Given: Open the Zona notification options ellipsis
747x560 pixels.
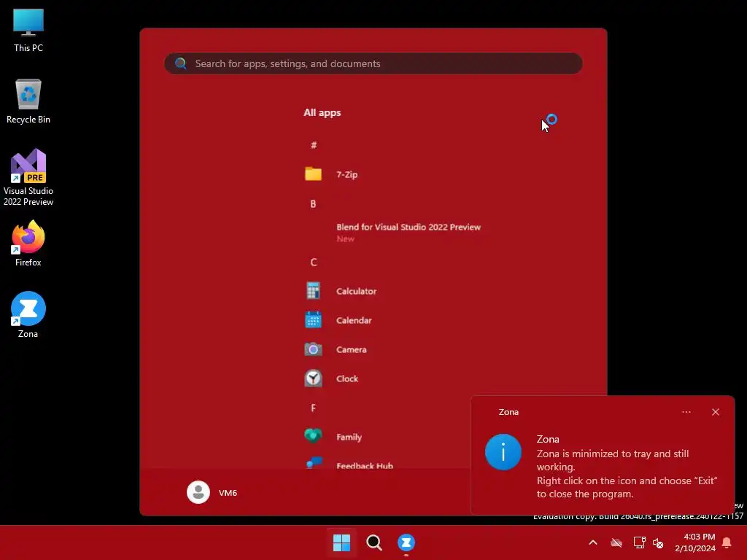Looking at the screenshot, I should point(686,412).
